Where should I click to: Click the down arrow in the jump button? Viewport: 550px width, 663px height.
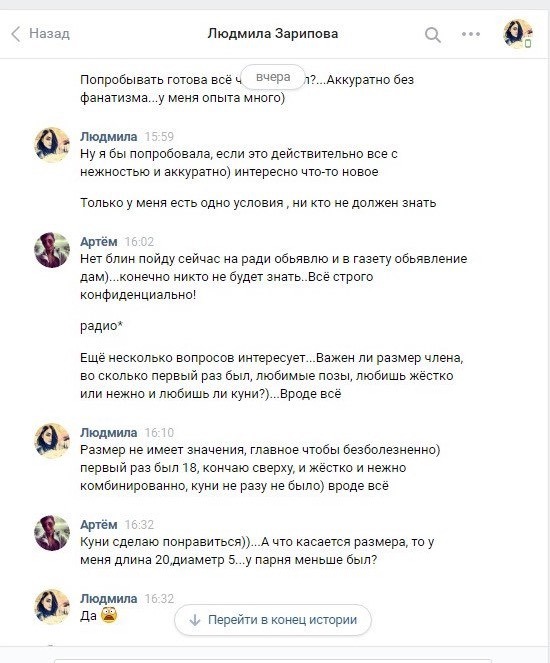[194, 620]
